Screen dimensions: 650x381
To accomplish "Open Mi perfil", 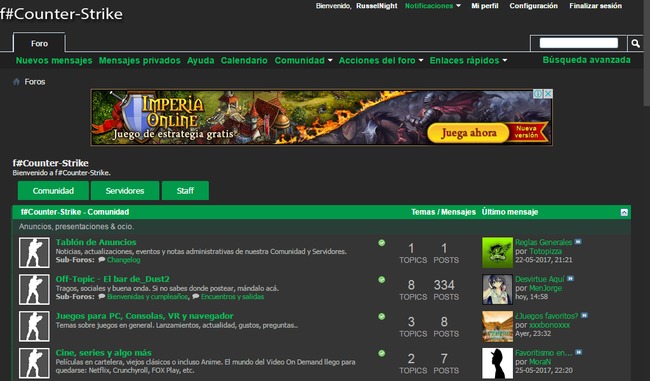I will 485,6.
